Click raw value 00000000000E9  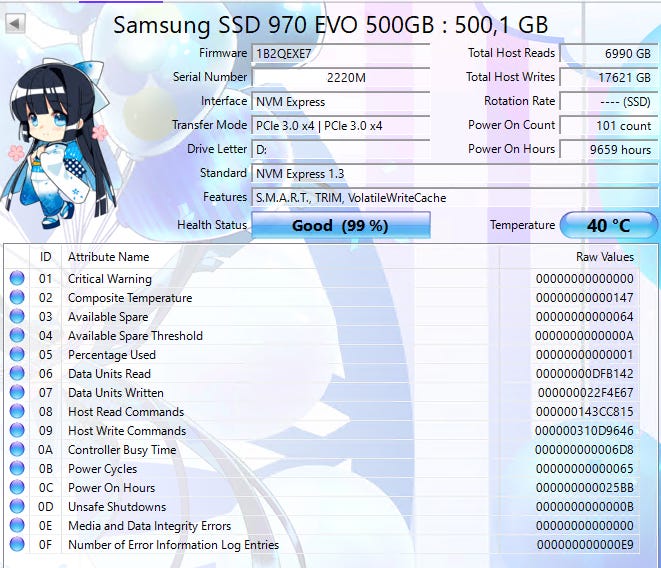click(585, 545)
